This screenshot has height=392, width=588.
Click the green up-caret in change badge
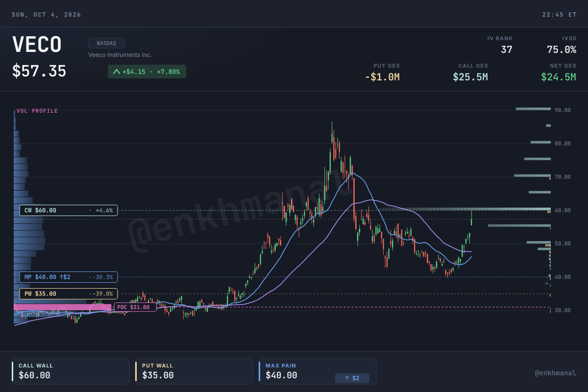(116, 72)
